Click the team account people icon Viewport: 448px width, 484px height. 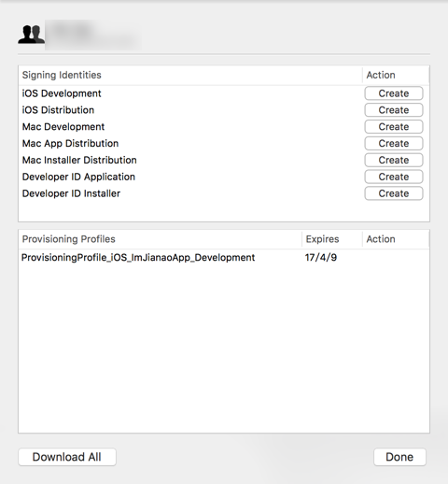pos(31,35)
